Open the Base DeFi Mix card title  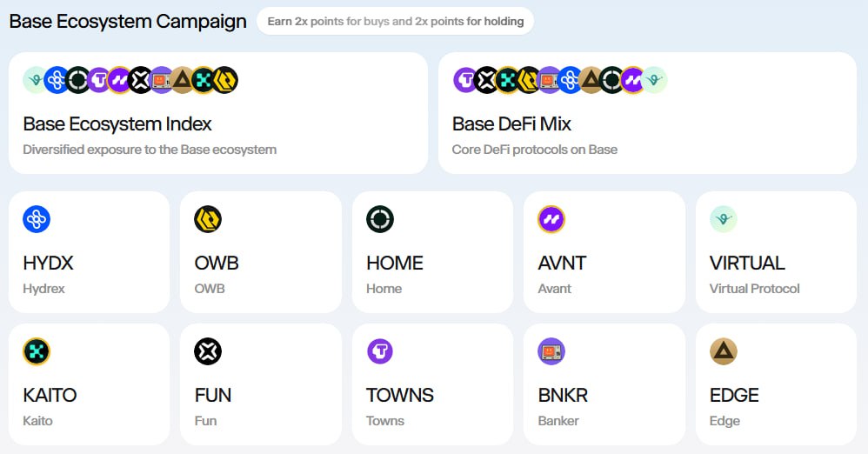511,124
